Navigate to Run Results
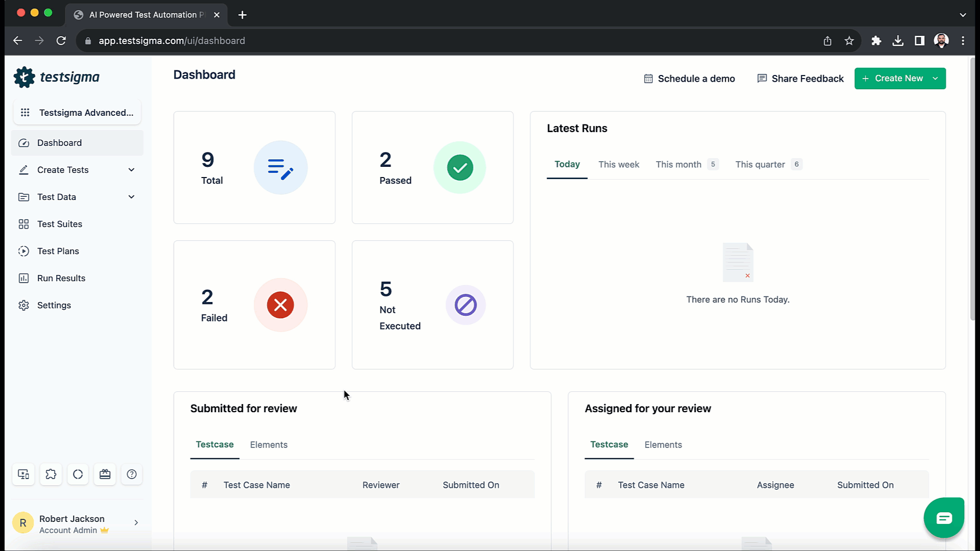Screen dimensions: 980x551 [x=61, y=278]
